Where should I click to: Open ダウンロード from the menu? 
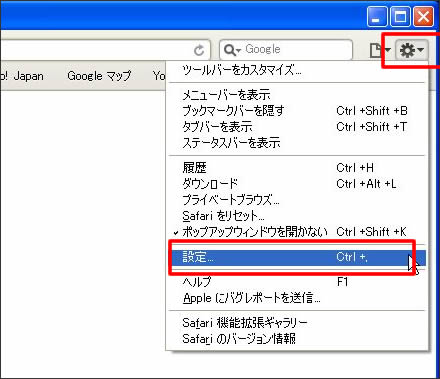(x=297, y=184)
